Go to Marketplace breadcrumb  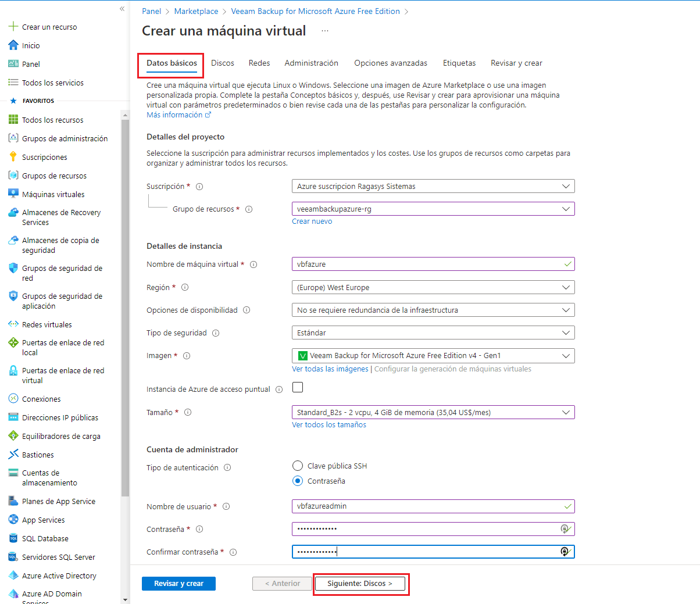tap(197, 11)
